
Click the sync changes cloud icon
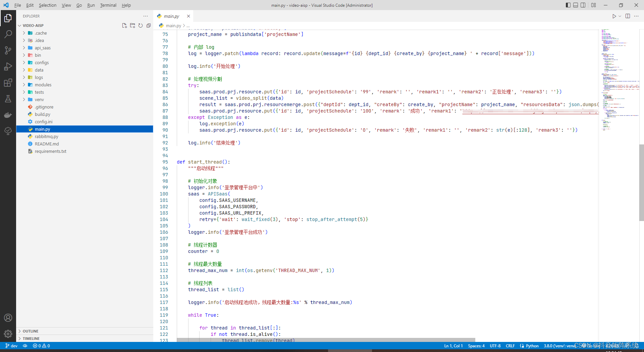click(25, 346)
